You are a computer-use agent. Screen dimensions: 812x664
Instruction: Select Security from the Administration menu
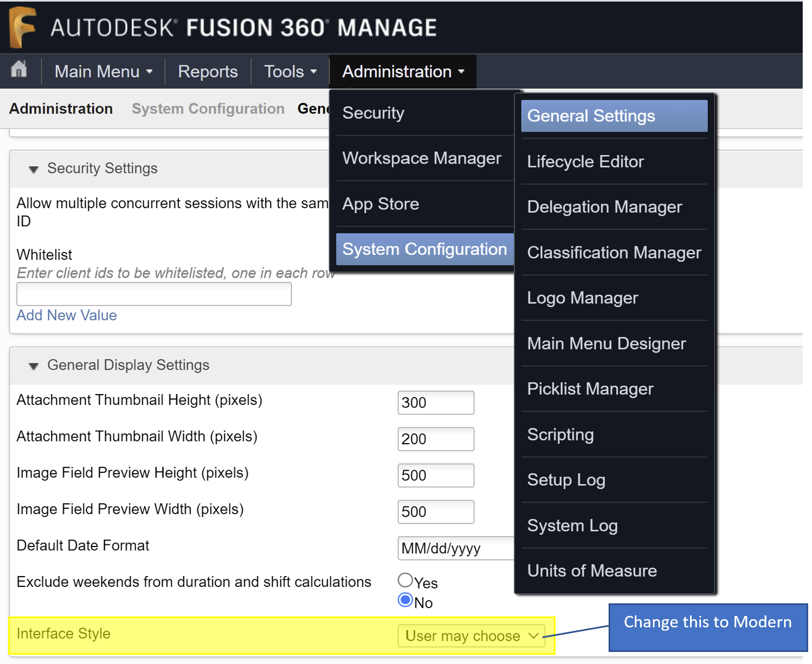click(x=373, y=113)
